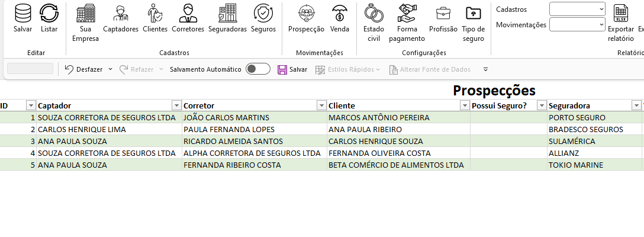644x237 pixels.
Task: Open the Profissão briefcase icon
Action: click(x=443, y=13)
